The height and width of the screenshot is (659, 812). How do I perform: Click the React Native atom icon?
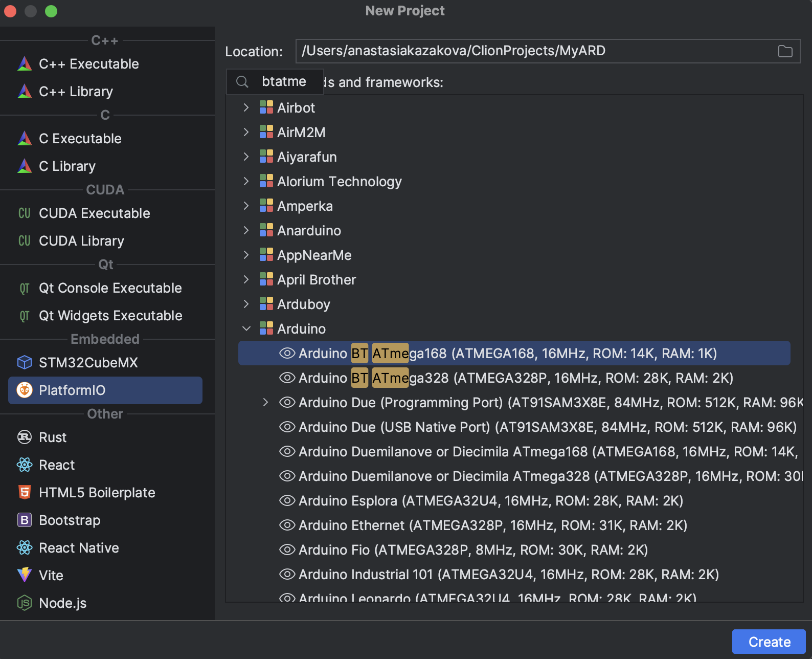(25, 548)
